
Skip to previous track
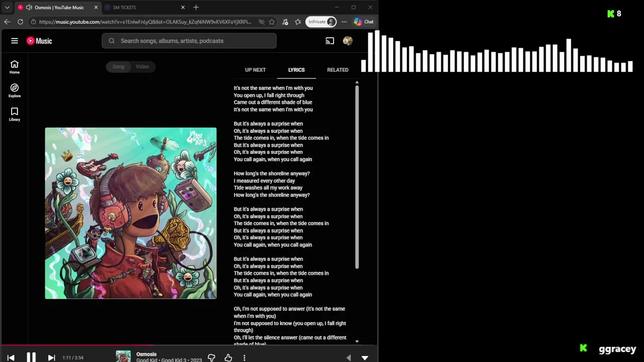click(x=11, y=357)
